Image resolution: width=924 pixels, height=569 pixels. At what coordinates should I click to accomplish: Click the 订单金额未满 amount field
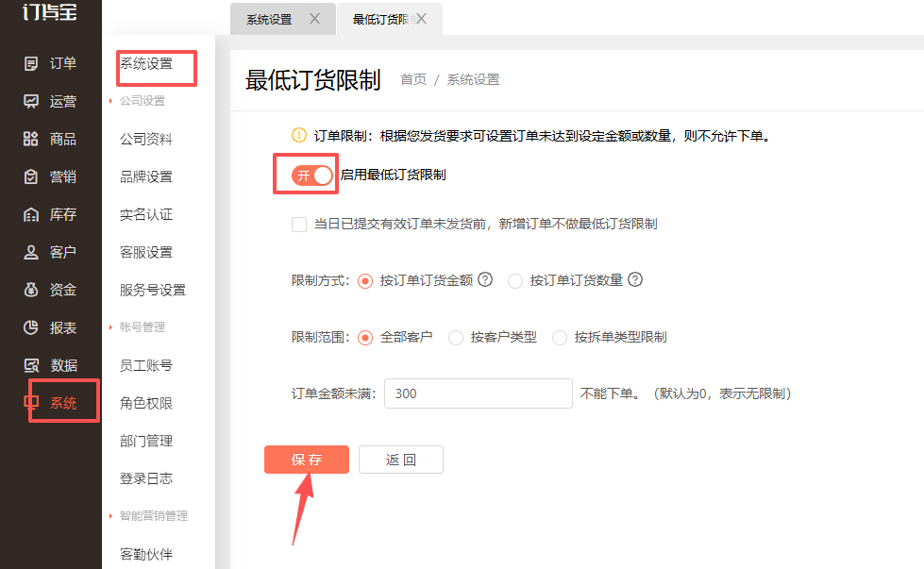coord(479,393)
